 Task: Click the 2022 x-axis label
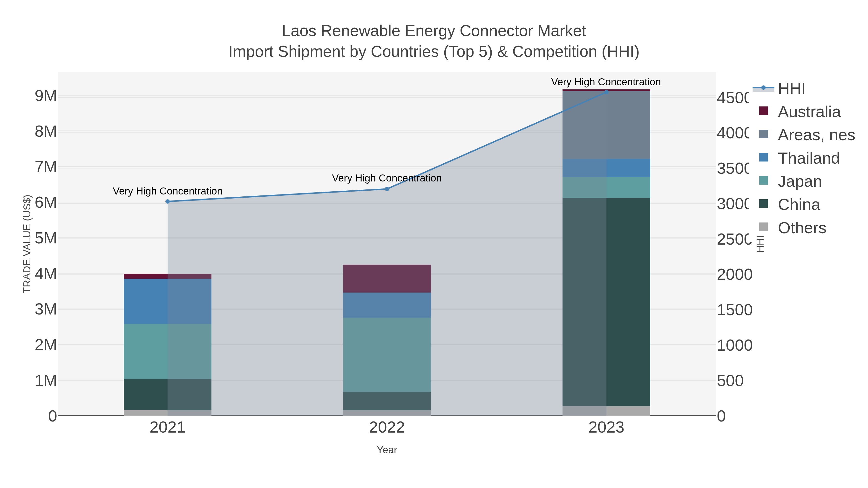coord(387,427)
